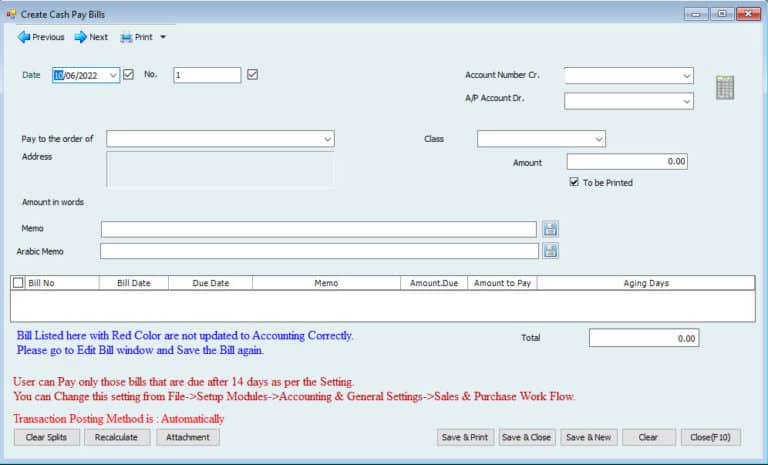Uncheck the To be Printed checkbox
The height and width of the screenshot is (465, 768).
tap(574, 182)
